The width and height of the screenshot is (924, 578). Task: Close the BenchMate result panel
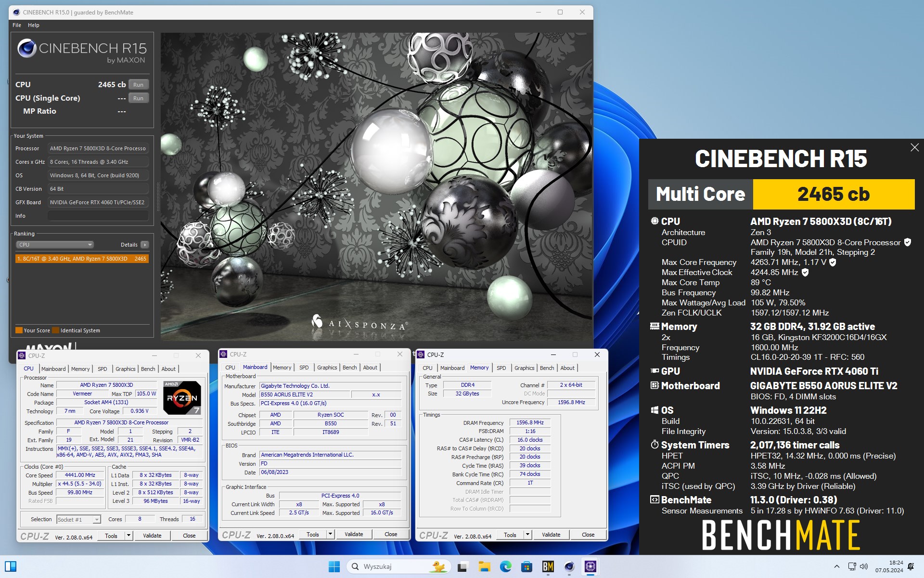click(914, 147)
